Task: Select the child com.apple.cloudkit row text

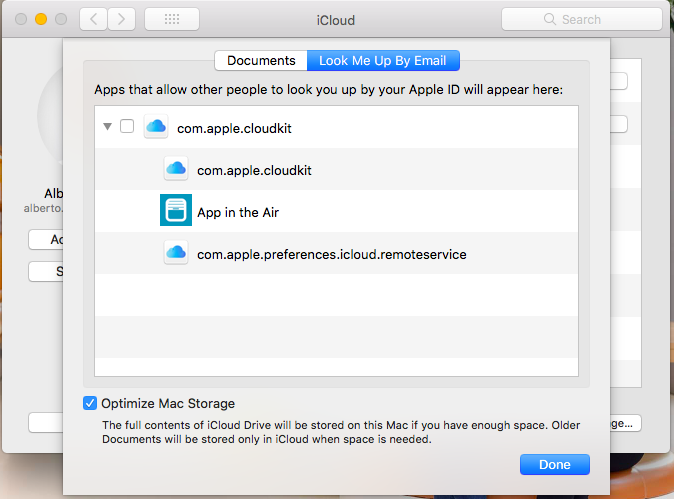Action: click(x=254, y=171)
